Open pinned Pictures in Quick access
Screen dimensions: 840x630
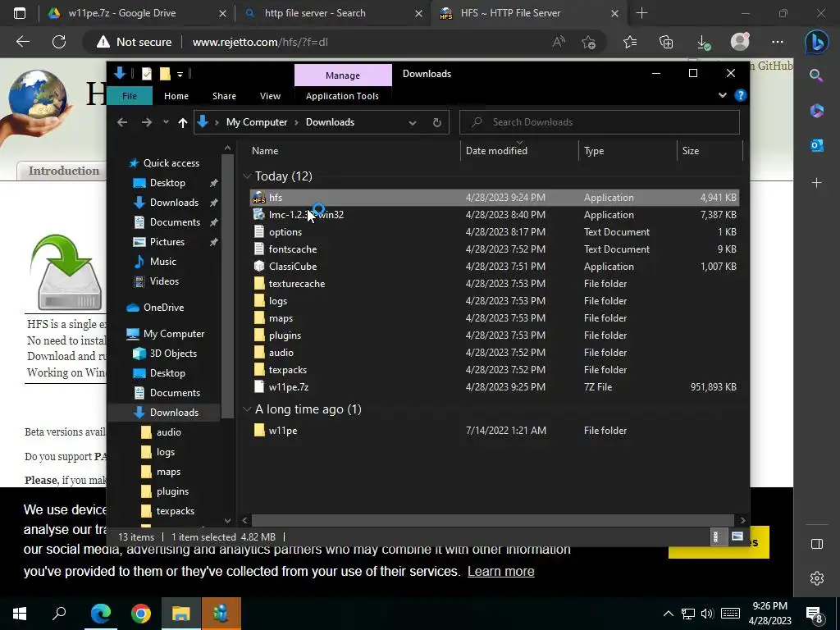pos(167,242)
